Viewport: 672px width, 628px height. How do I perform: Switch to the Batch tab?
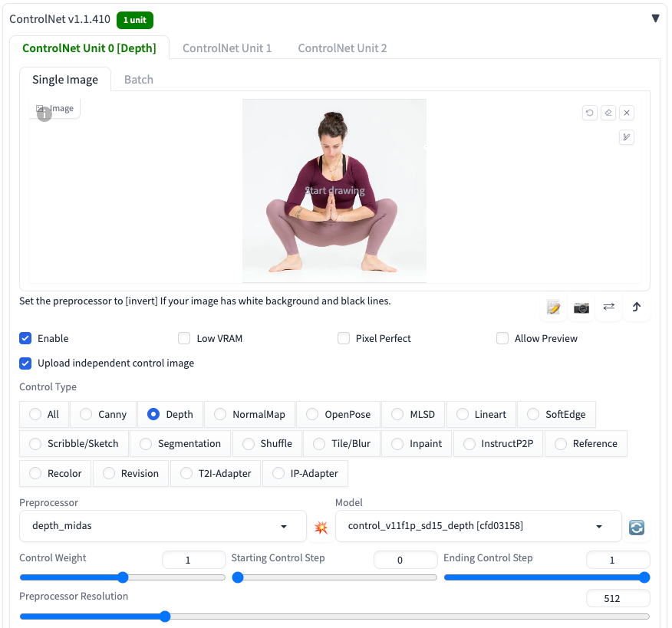coord(139,80)
